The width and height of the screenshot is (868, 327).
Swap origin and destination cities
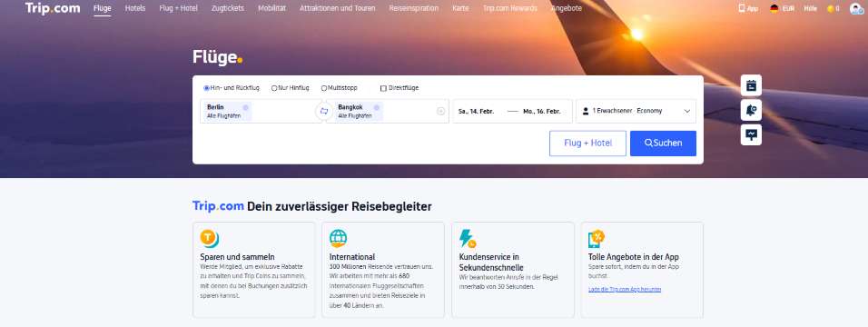tap(324, 111)
